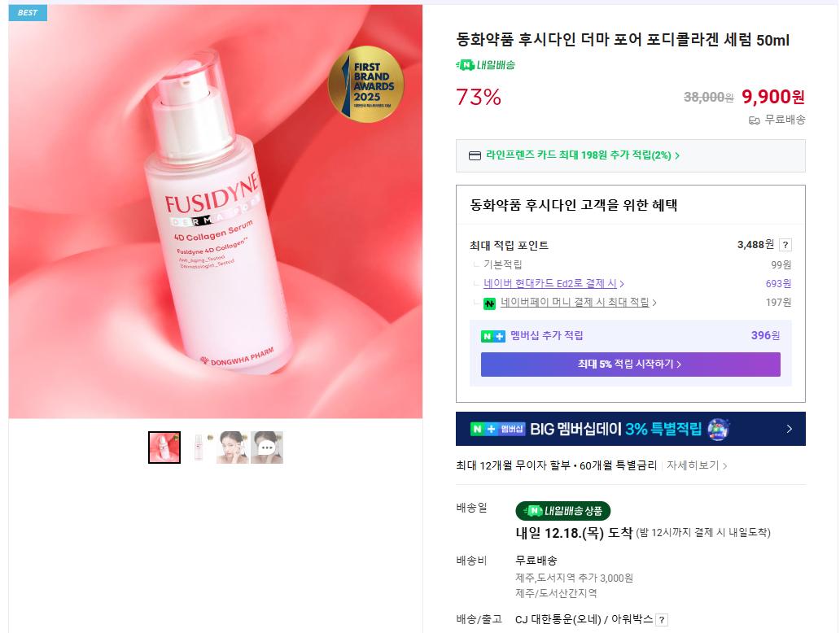Screen dimensions: 840x633
Task: Click the 내일배송 N delivery icon under title
Action: 466,65
